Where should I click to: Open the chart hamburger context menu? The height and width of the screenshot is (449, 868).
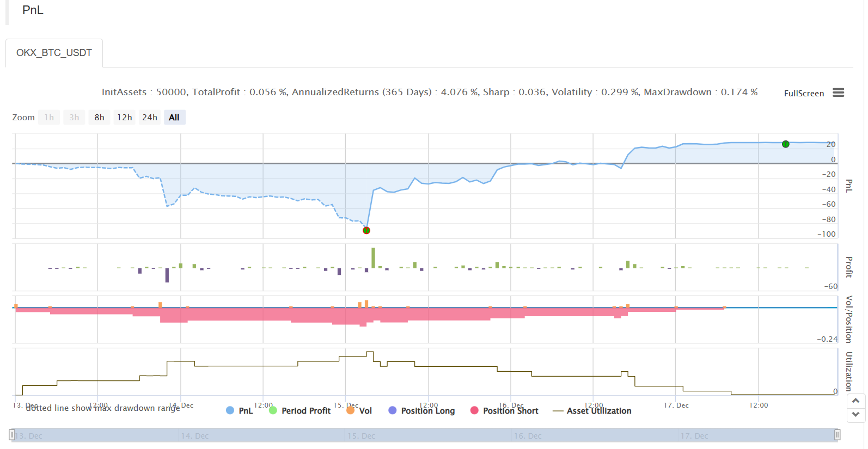point(838,93)
